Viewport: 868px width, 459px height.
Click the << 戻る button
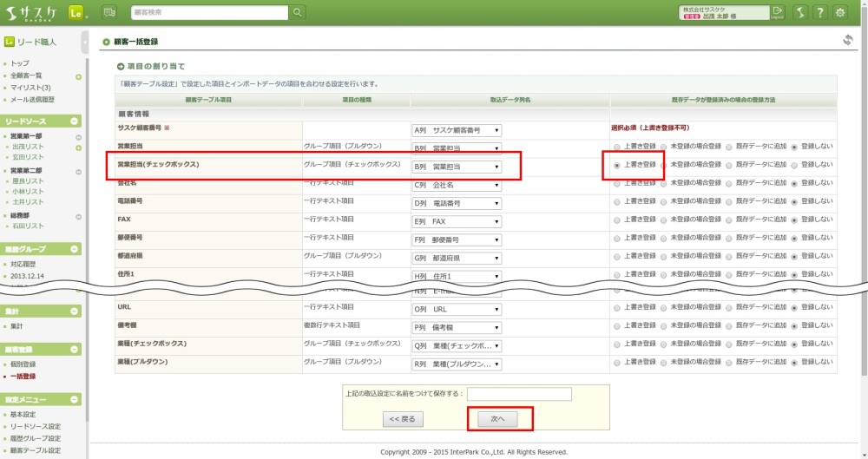[x=402, y=419]
